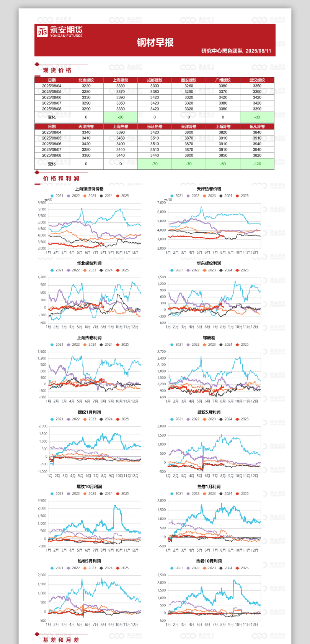The image size is (310, 644).
Task: Click the 变化 label in the rebar table
Action: [52, 117]
